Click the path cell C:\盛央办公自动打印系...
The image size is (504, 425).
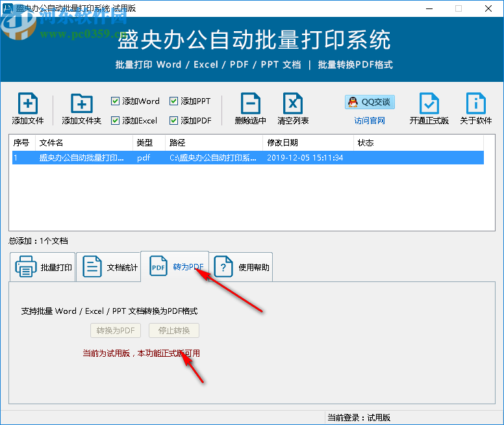coord(213,158)
